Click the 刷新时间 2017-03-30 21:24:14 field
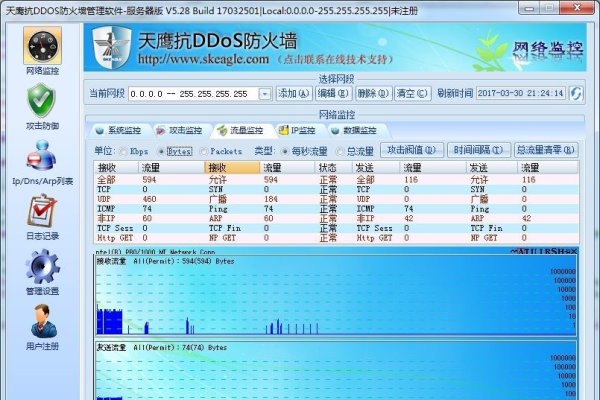Screen dimensions: 600x400 521,93
